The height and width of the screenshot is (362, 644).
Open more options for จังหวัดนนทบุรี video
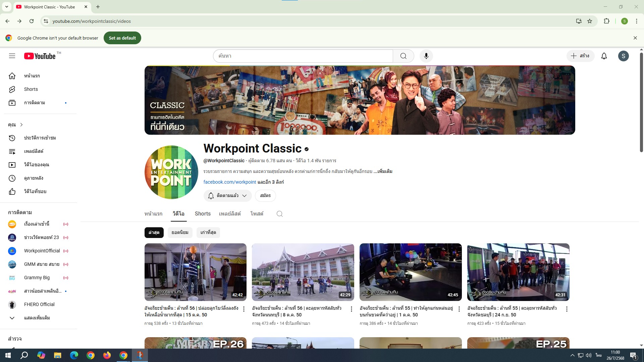(x=352, y=309)
